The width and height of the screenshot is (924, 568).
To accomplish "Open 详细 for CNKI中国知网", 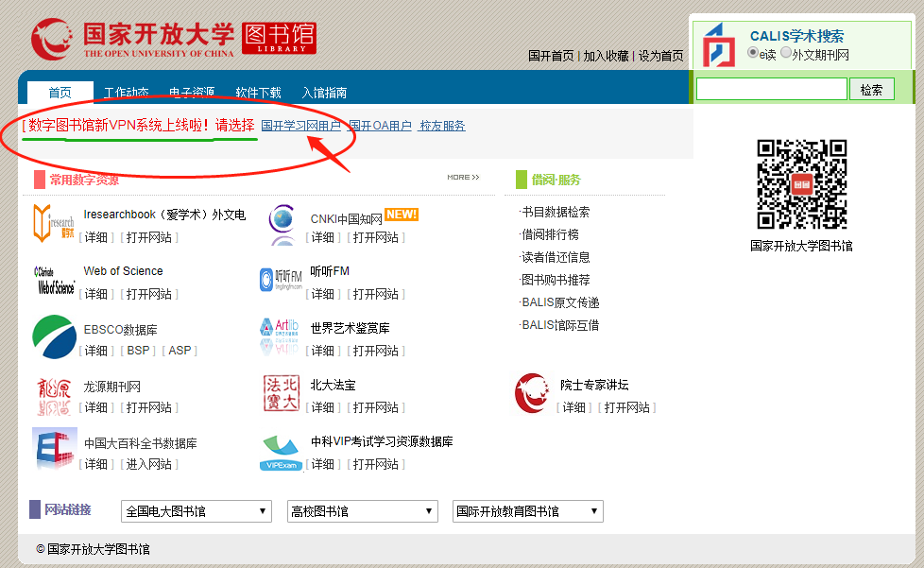I will 323,237.
